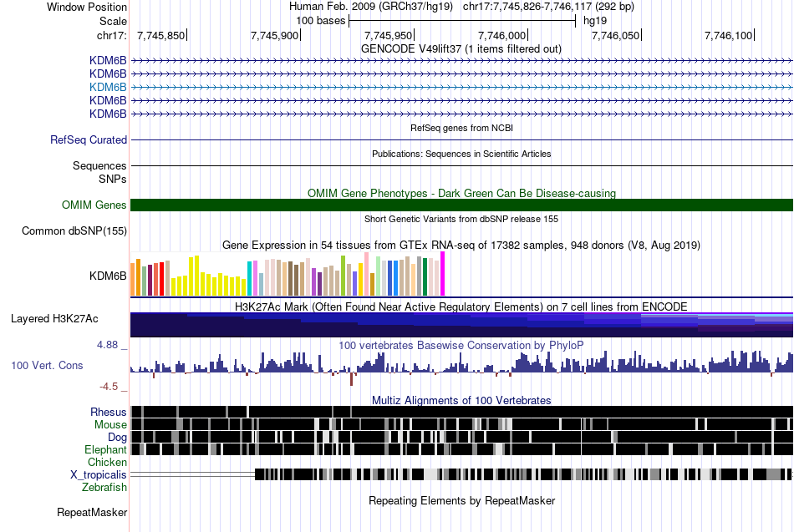Click the 'Scale' track label
Image resolution: width=794 pixels, height=532 pixels.
point(113,21)
